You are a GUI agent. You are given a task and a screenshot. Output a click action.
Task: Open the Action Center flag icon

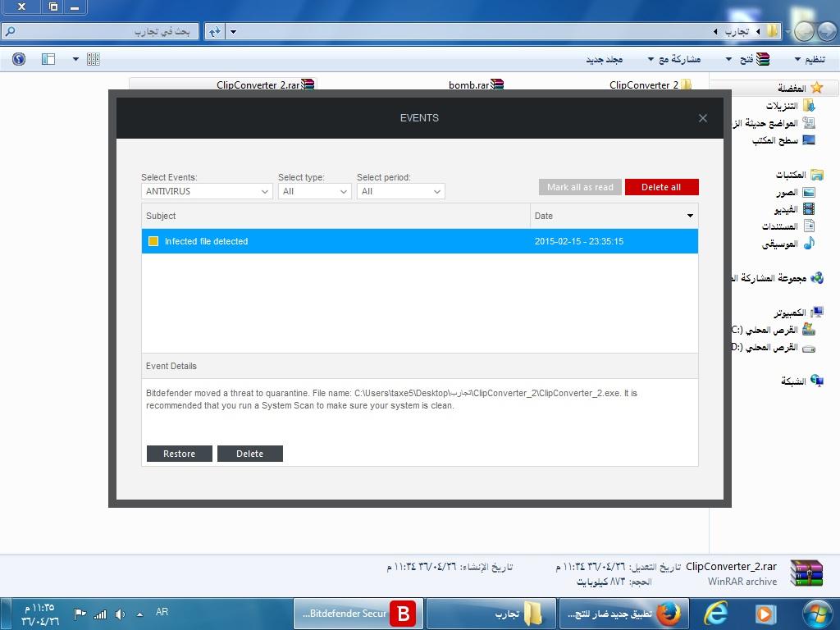point(80,614)
